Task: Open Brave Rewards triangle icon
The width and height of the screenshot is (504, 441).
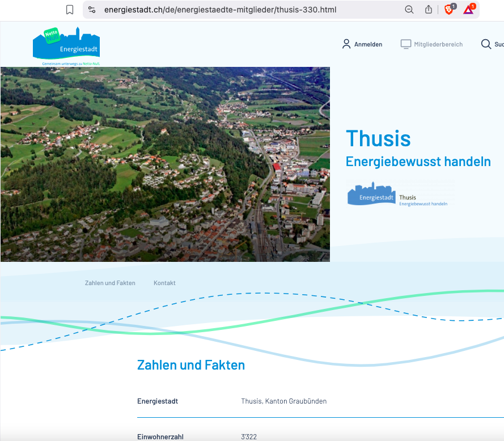Action: point(468,10)
